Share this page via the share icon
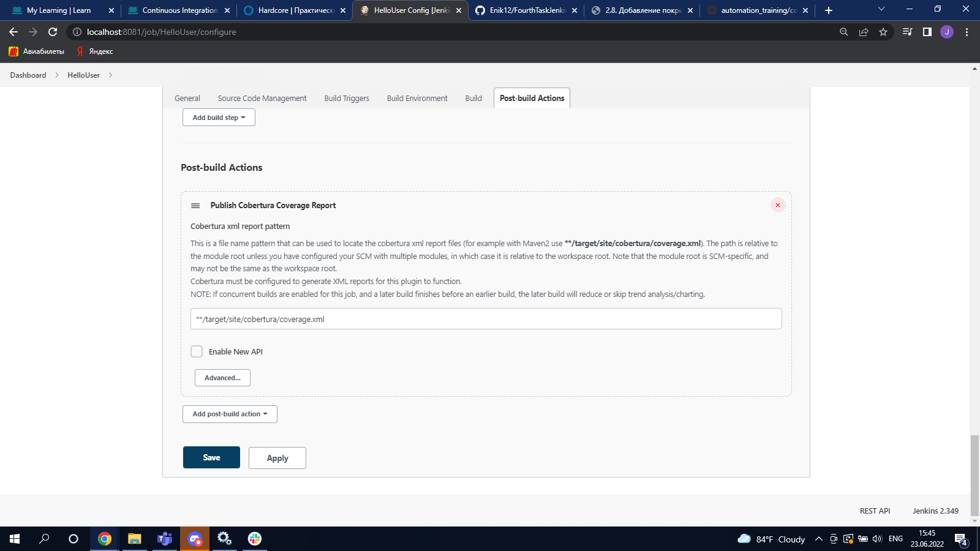Image resolution: width=980 pixels, height=551 pixels. (x=864, y=32)
